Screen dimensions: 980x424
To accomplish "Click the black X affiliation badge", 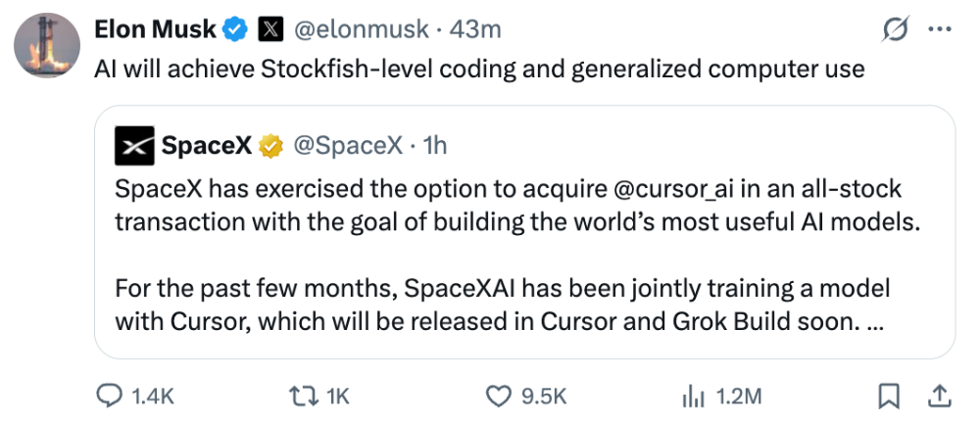I will point(270,29).
